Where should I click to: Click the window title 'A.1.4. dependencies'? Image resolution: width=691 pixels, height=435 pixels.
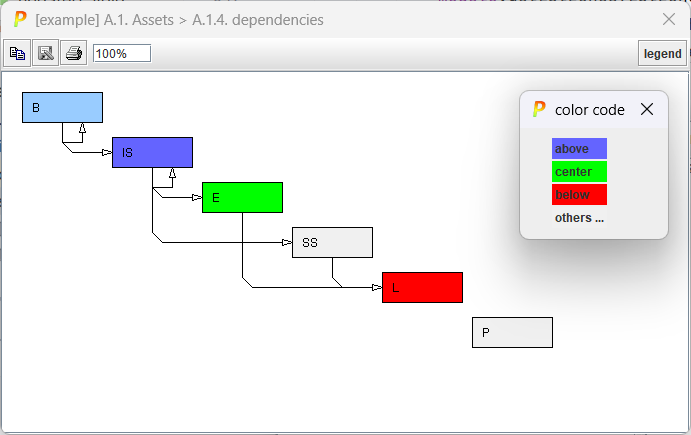(x=258, y=20)
